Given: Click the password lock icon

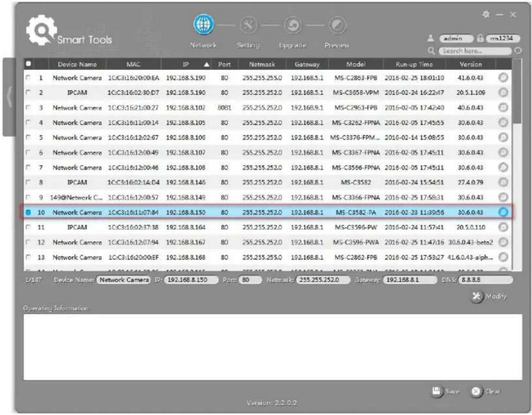Looking at the screenshot, I should pyautogui.click(x=480, y=38).
